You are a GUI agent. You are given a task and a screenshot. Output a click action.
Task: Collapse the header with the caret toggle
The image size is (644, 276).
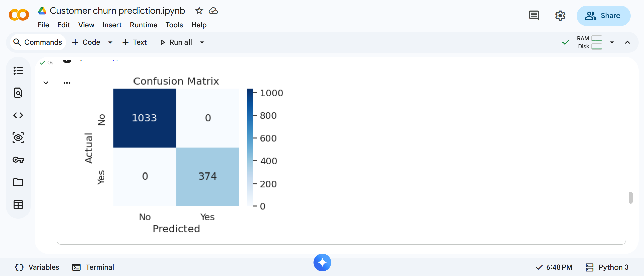pos(627,42)
